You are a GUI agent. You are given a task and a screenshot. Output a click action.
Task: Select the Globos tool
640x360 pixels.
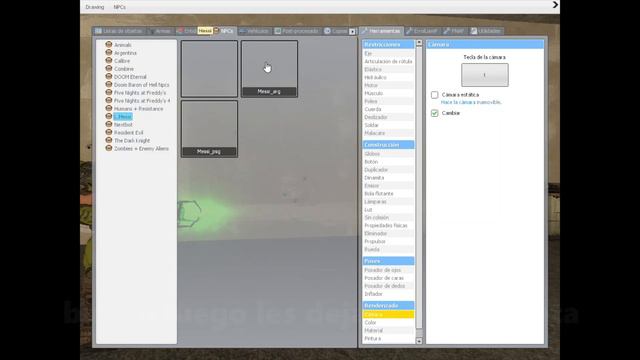coord(388,153)
